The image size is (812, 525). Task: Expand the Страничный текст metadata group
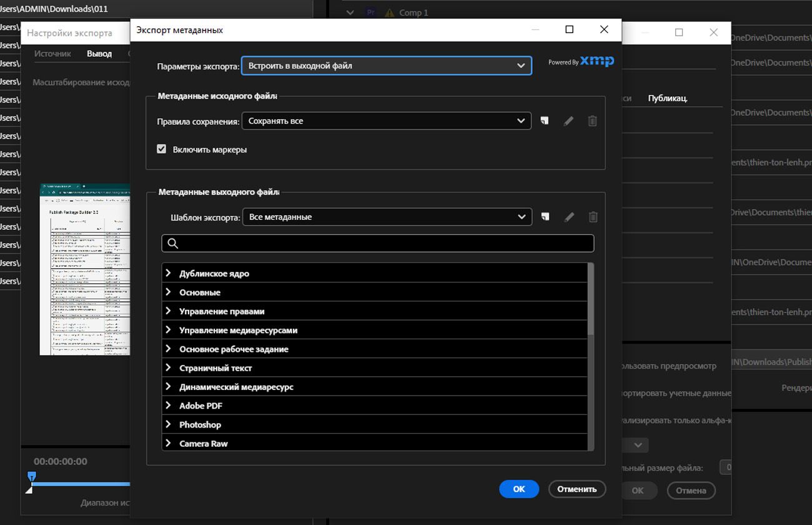click(x=168, y=367)
